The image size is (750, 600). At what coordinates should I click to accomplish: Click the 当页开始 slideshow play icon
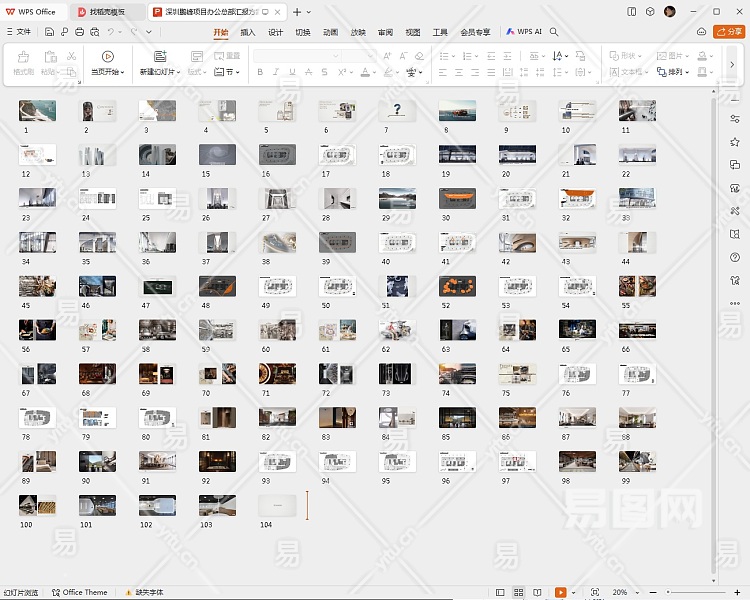tap(107, 57)
